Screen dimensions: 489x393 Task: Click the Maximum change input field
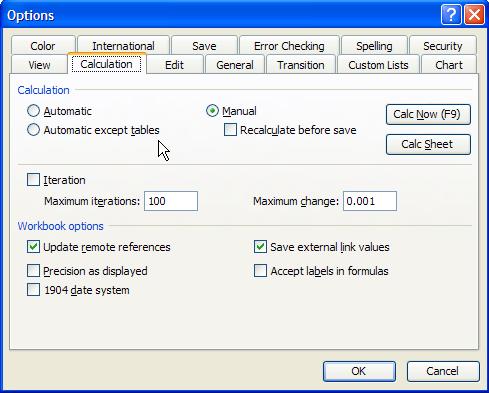click(x=370, y=201)
